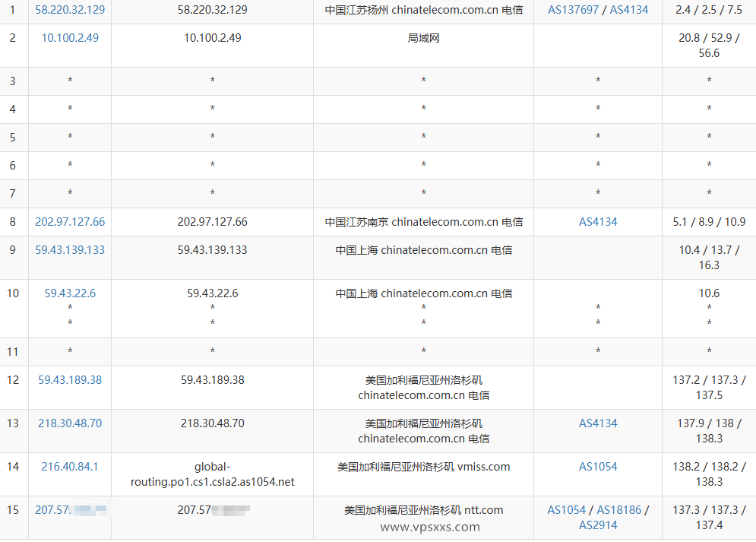The width and height of the screenshot is (756, 542).
Task: Open IP link 58.220.32.129
Action: point(70,10)
